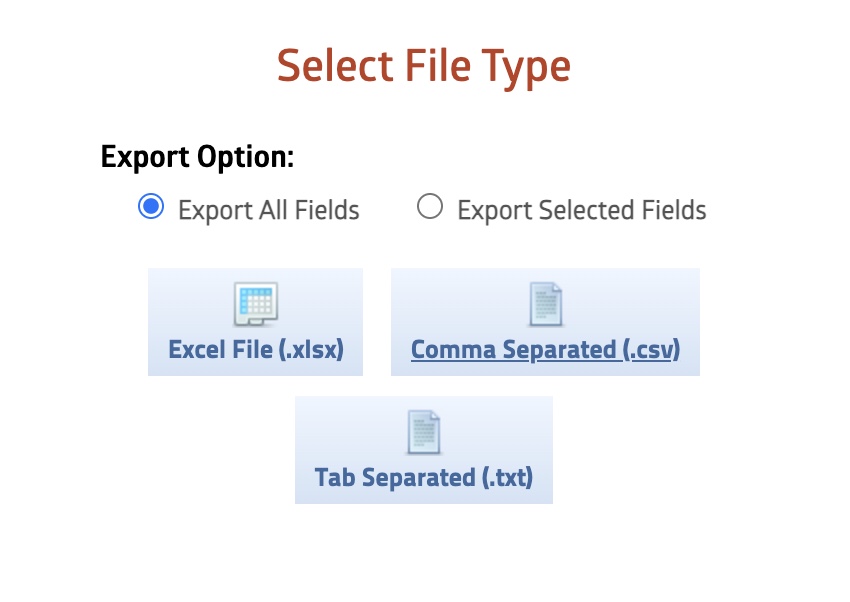The height and width of the screenshot is (602, 850).
Task: Click the Excel File (.xlsx) export button
Action: (x=255, y=321)
